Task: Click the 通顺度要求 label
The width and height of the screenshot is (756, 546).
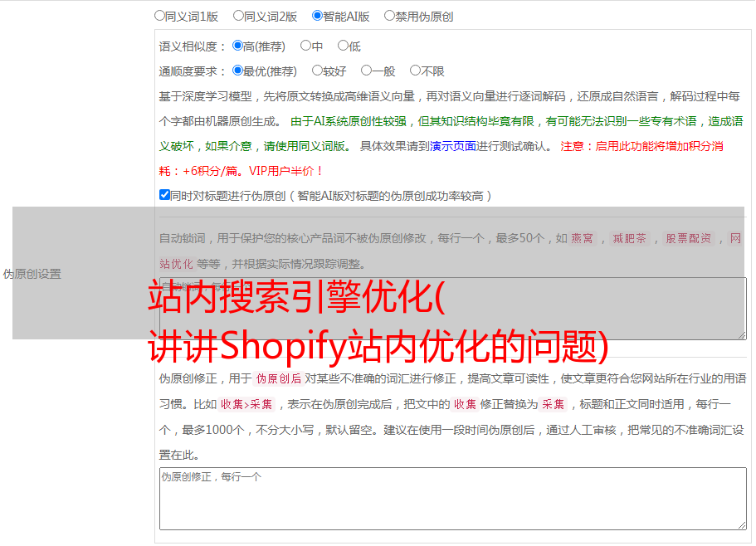Action: click(193, 71)
